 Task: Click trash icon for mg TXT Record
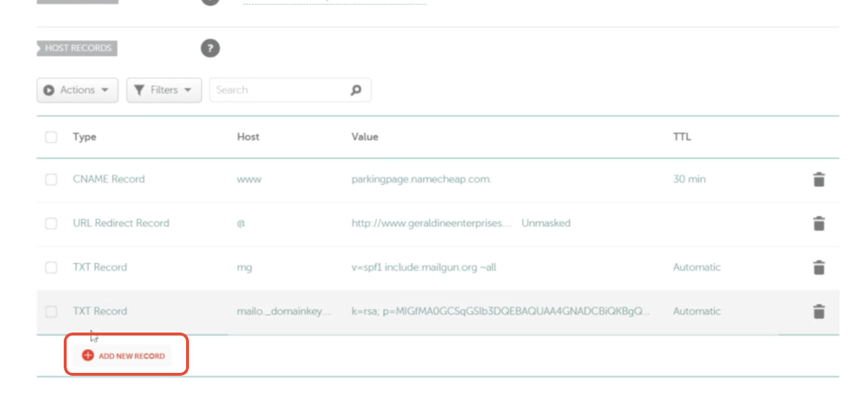pyautogui.click(x=819, y=267)
